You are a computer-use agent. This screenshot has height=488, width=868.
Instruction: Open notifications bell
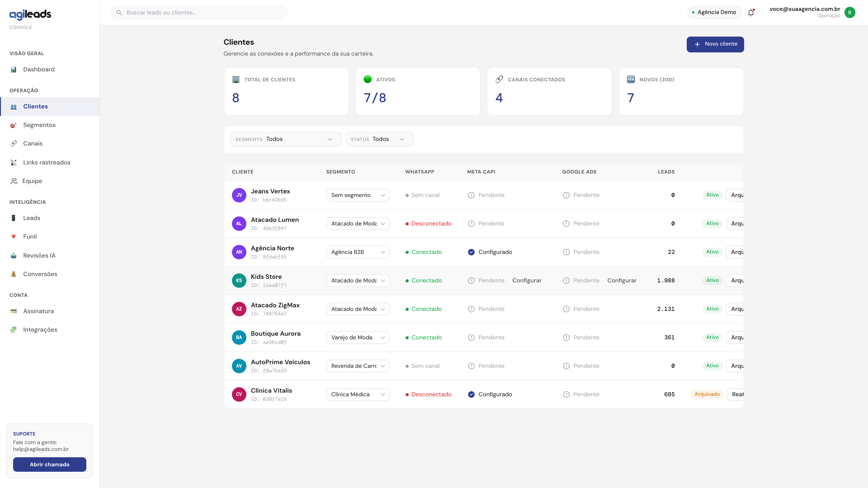tap(751, 12)
